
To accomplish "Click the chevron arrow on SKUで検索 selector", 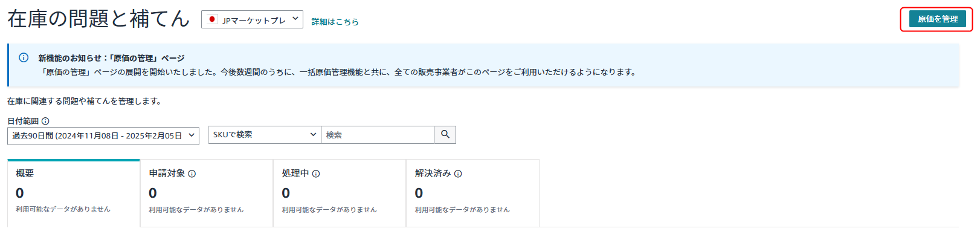I will pos(313,134).
